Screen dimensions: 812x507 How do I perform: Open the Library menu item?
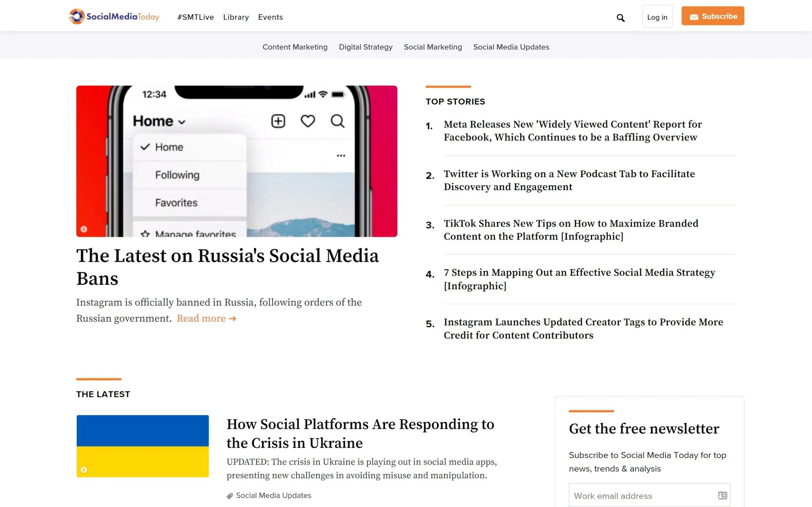236,17
